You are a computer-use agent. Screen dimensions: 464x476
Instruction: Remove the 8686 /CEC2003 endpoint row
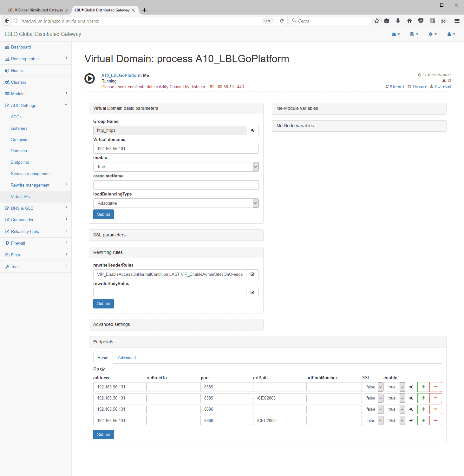[x=436, y=420]
